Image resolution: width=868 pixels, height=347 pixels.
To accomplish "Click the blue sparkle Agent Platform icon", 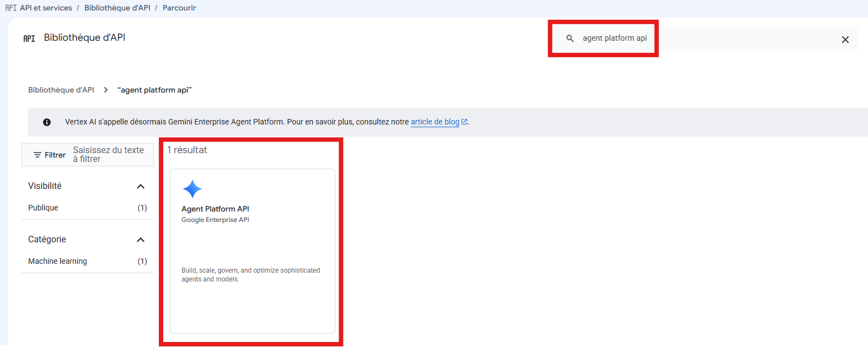I will [192, 189].
